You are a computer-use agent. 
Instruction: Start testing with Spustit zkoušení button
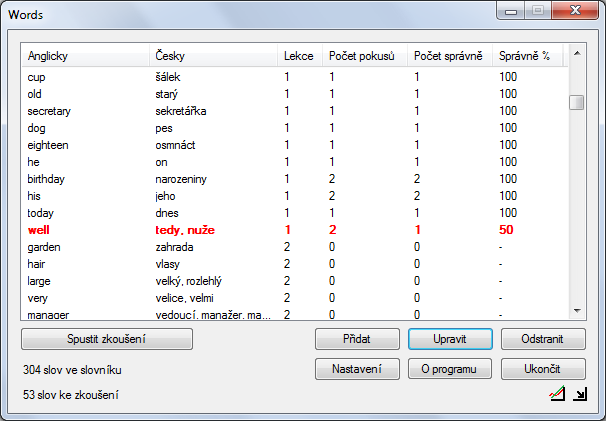pos(107,339)
